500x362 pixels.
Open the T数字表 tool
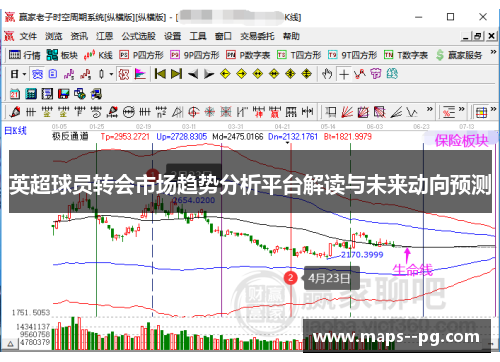406,55
